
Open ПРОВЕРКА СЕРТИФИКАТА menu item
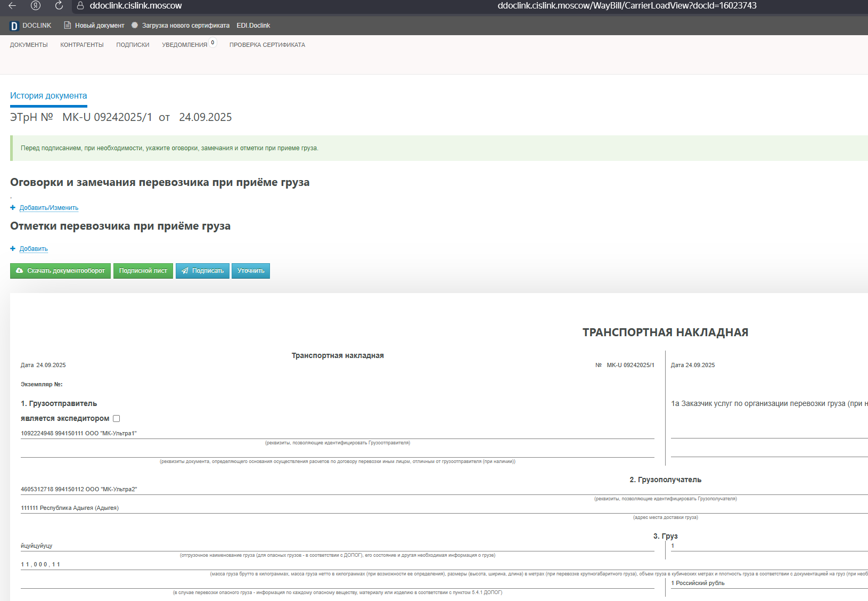pos(267,45)
